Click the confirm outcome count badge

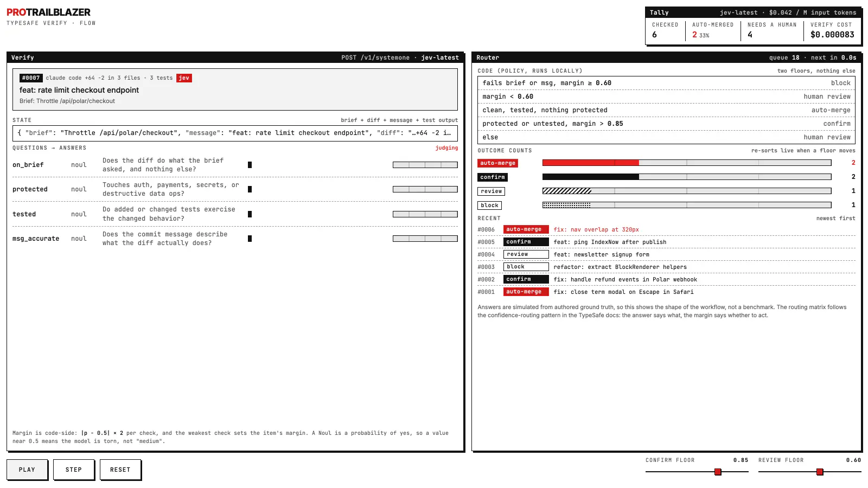click(x=493, y=177)
